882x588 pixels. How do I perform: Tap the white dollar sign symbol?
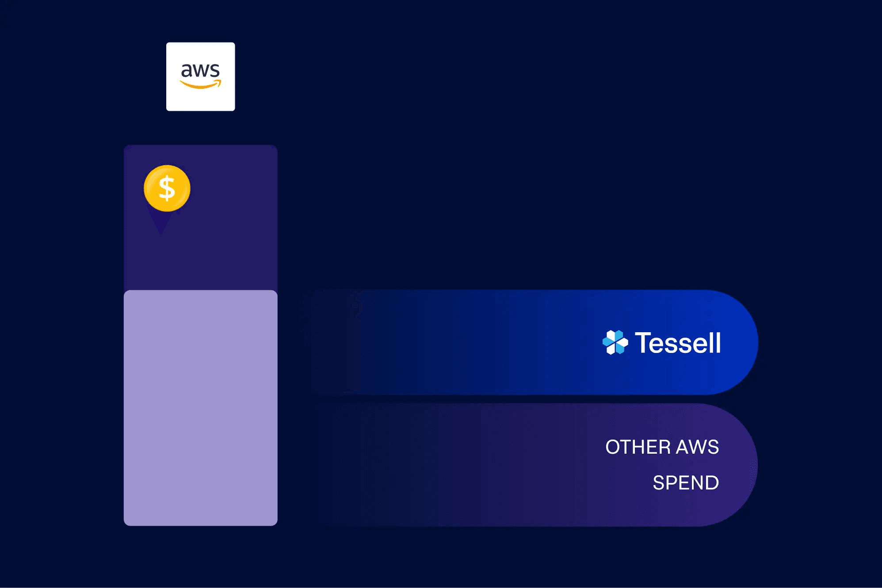[167, 188]
